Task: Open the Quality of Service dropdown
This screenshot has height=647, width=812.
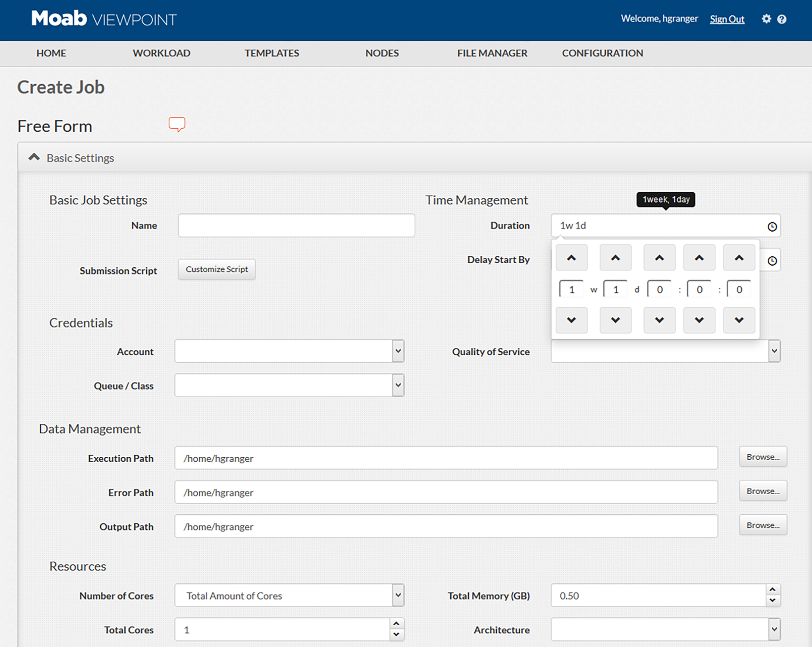Action: (774, 351)
